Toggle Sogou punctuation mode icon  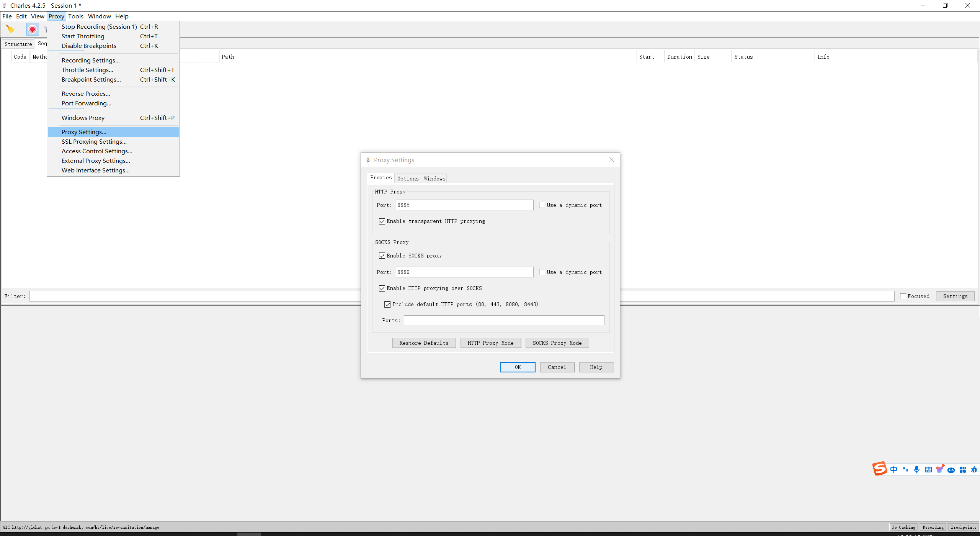click(x=905, y=469)
